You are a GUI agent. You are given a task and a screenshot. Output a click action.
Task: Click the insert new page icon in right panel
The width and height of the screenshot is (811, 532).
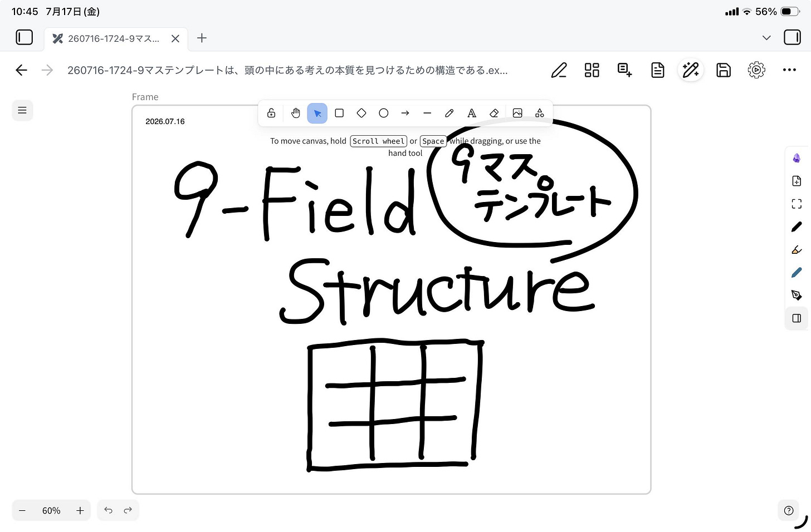point(797,181)
